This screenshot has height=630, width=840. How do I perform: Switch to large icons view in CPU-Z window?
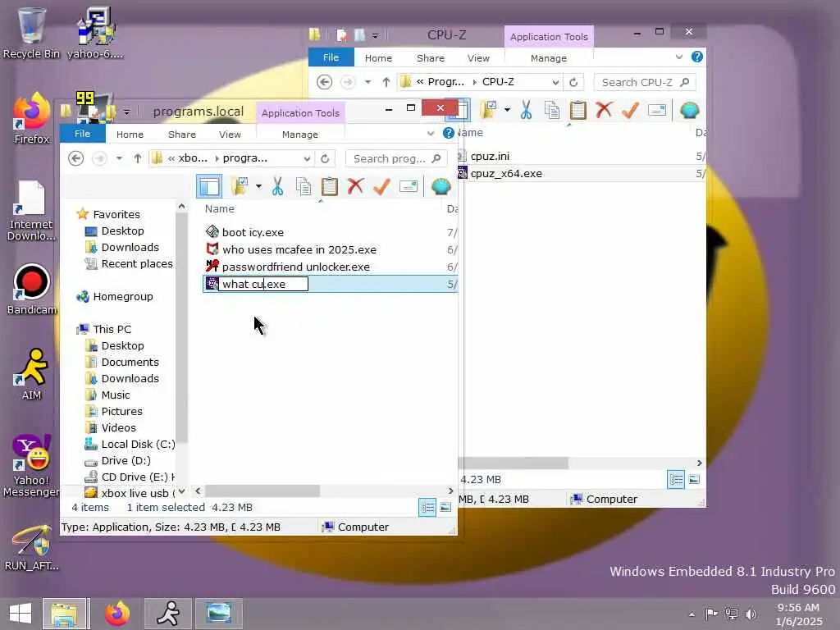click(694, 479)
